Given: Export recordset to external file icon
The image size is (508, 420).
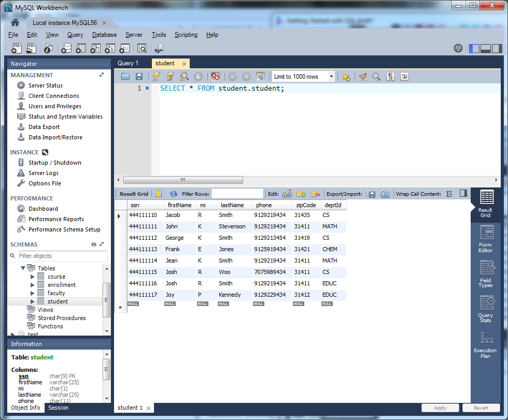Looking at the screenshot, I should [371, 194].
